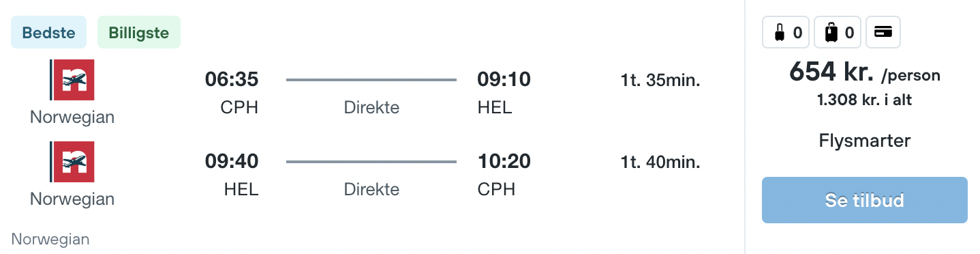
Task: Open the Se tilbud offer button
Action: pos(864,200)
